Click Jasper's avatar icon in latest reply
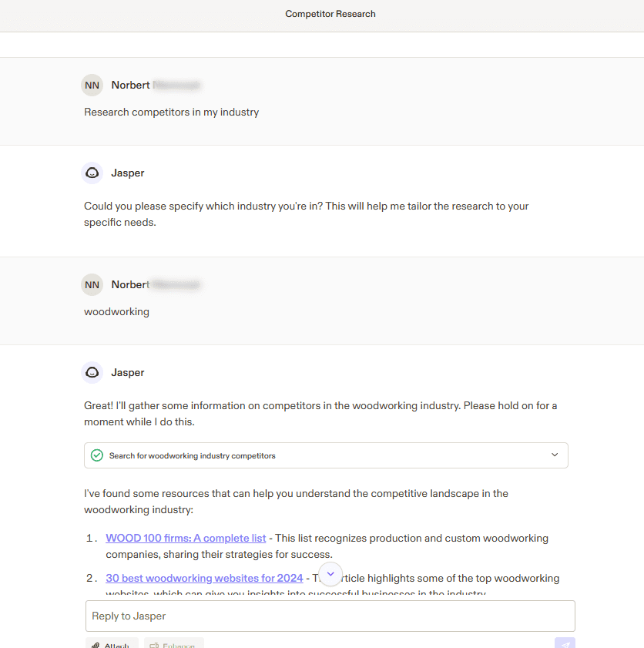 [92, 372]
